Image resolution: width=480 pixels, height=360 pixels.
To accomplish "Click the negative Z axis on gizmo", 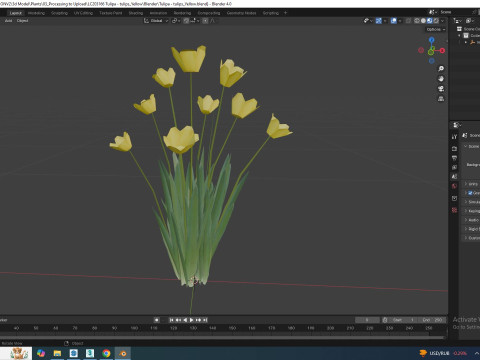I will click(432, 61).
